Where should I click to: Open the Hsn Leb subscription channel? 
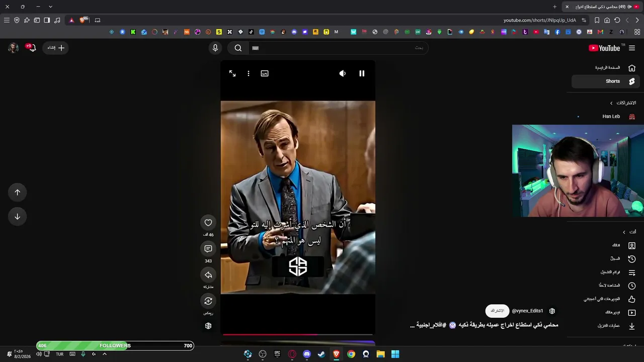point(606,117)
